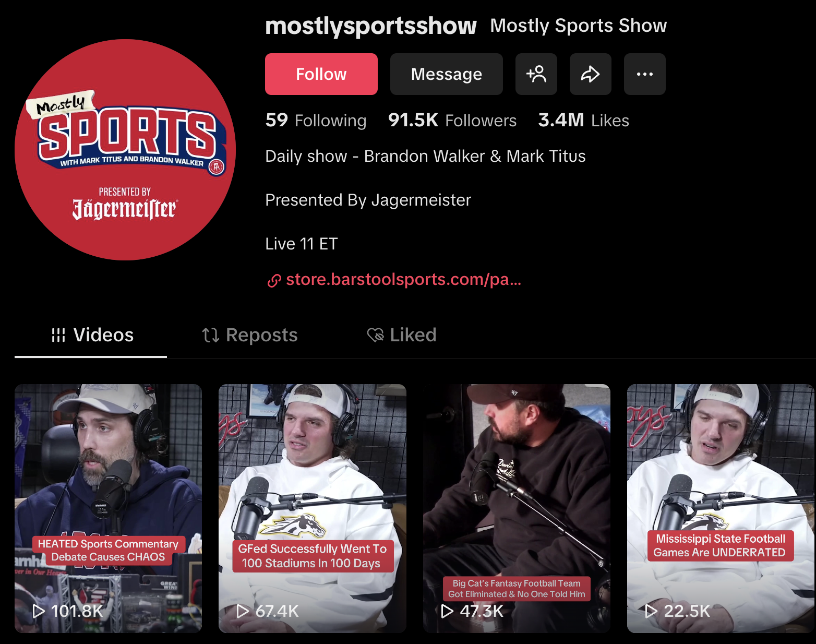Click the Reposts arrows icon
The width and height of the screenshot is (816, 644).
[211, 335]
